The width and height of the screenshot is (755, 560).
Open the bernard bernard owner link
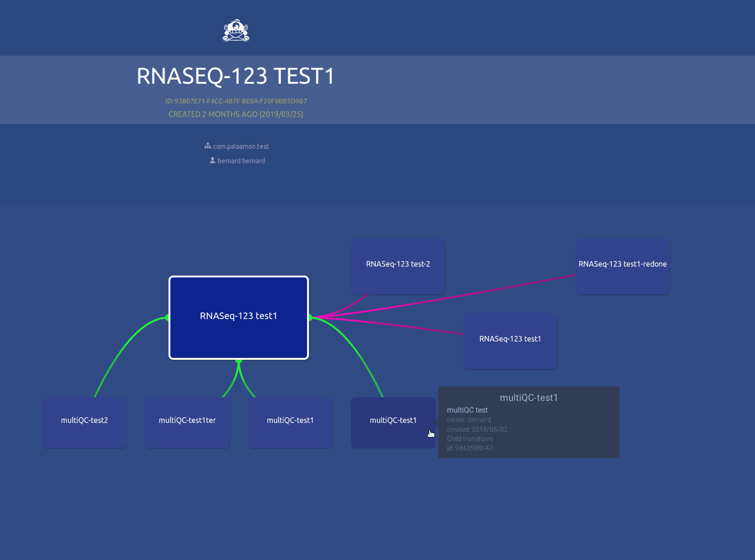tap(241, 161)
